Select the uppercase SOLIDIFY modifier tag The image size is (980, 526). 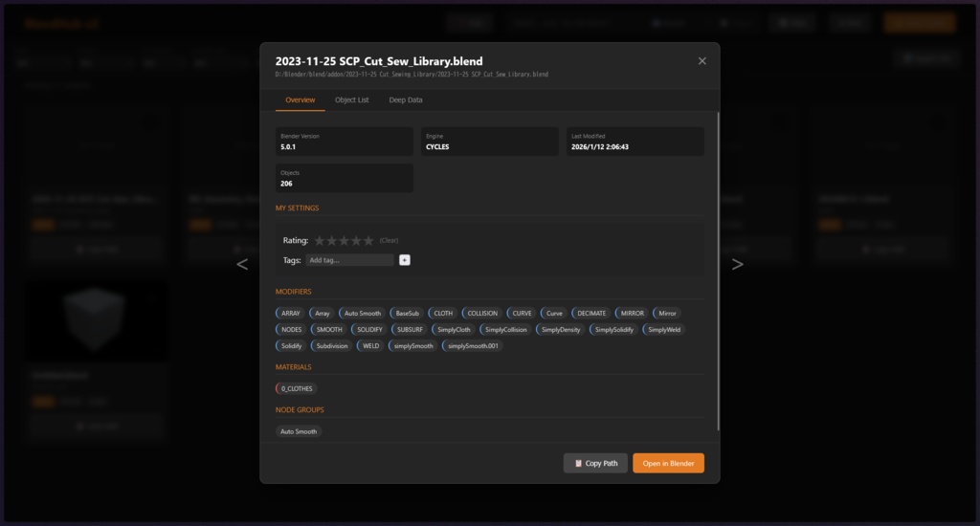(x=369, y=329)
